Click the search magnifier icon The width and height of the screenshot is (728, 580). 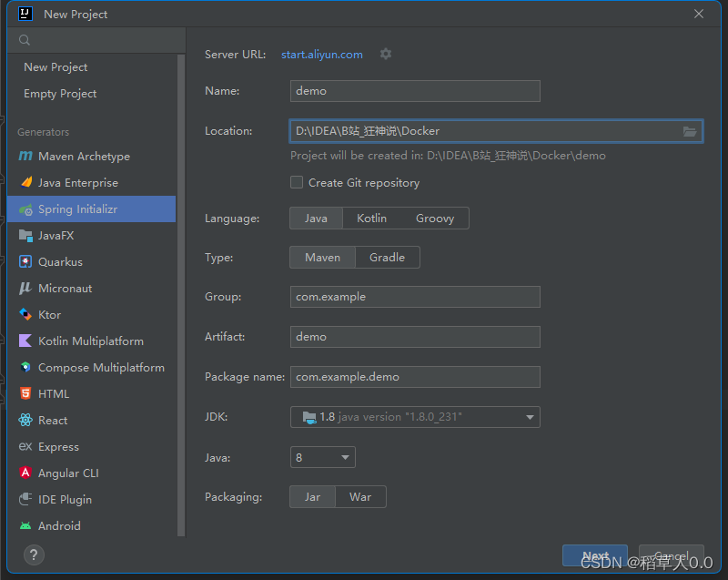point(25,40)
